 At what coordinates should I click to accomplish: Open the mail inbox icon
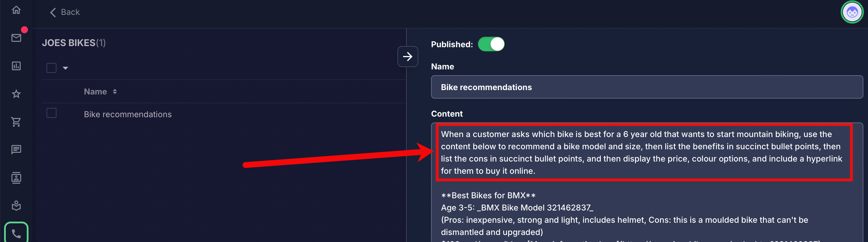pyautogui.click(x=16, y=38)
